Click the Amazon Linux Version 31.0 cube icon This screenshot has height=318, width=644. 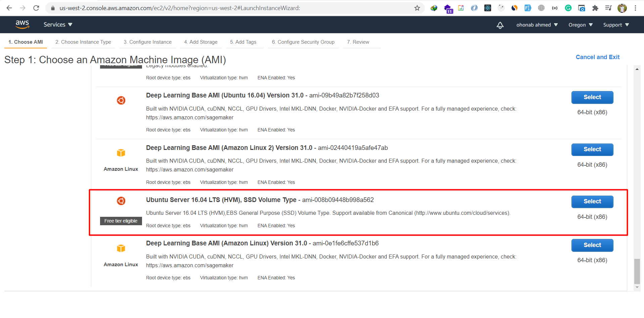(x=121, y=248)
